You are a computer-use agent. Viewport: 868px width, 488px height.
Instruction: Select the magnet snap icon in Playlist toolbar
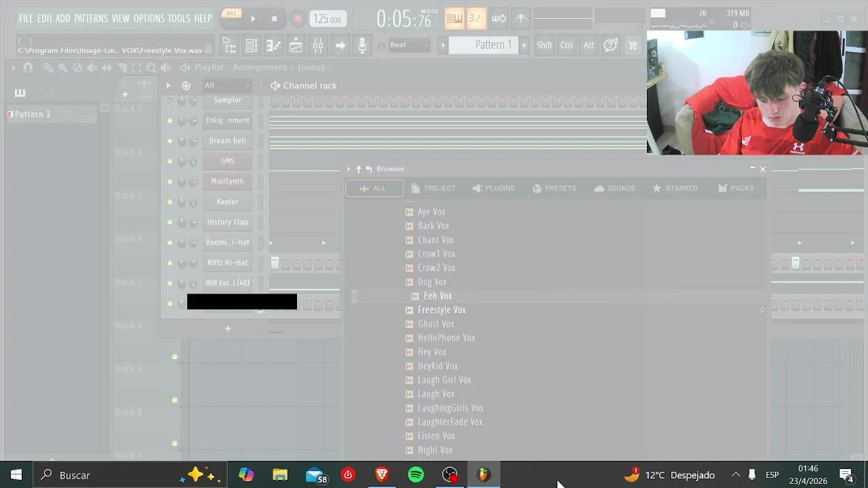[28, 67]
